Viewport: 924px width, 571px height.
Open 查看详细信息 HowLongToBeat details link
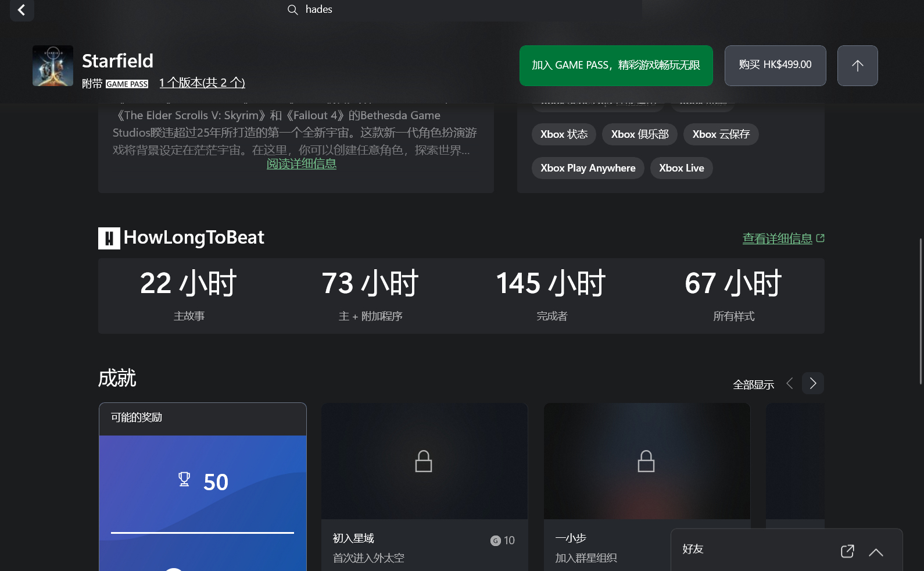click(x=777, y=238)
